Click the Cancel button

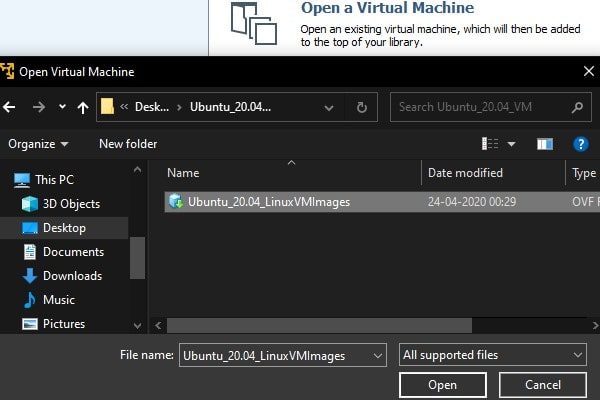543,385
